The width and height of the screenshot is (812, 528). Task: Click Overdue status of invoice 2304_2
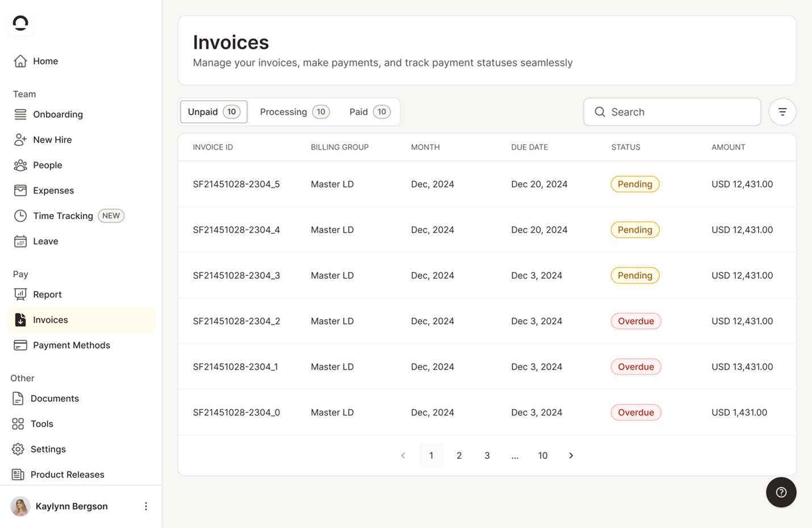(636, 321)
